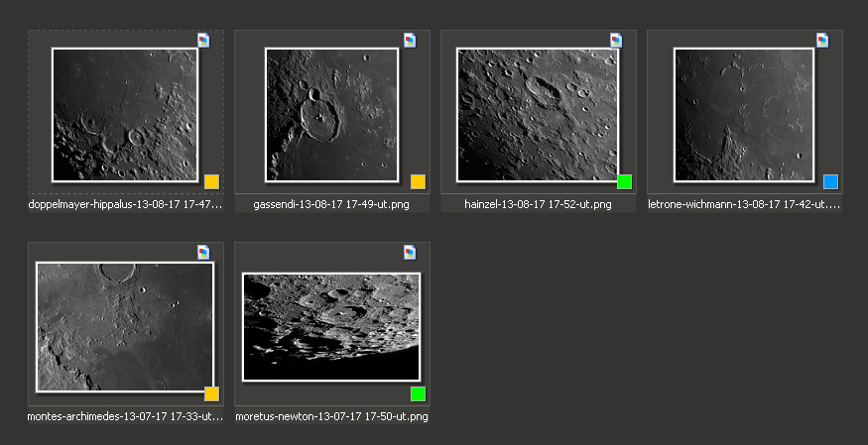Click the hainzel-13-08-17 17-52-ut.png filename label
Image resolution: width=868 pixels, height=445 pixels.
[x=538, y=205]
